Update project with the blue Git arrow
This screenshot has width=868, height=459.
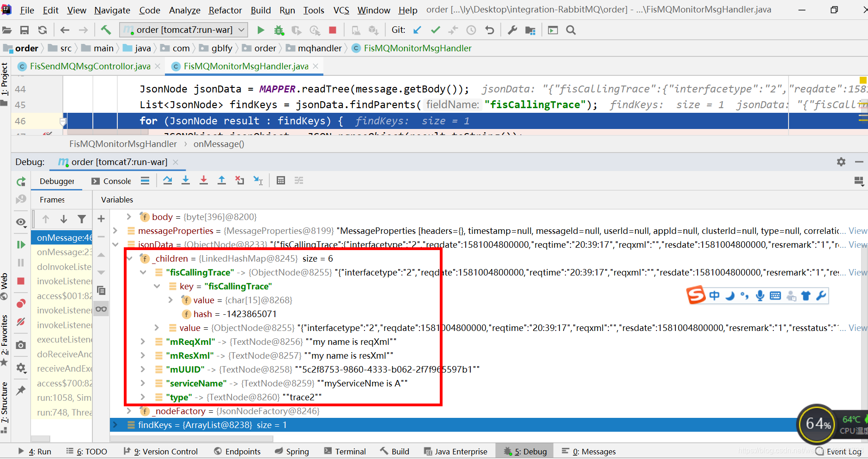coord(417,30)
